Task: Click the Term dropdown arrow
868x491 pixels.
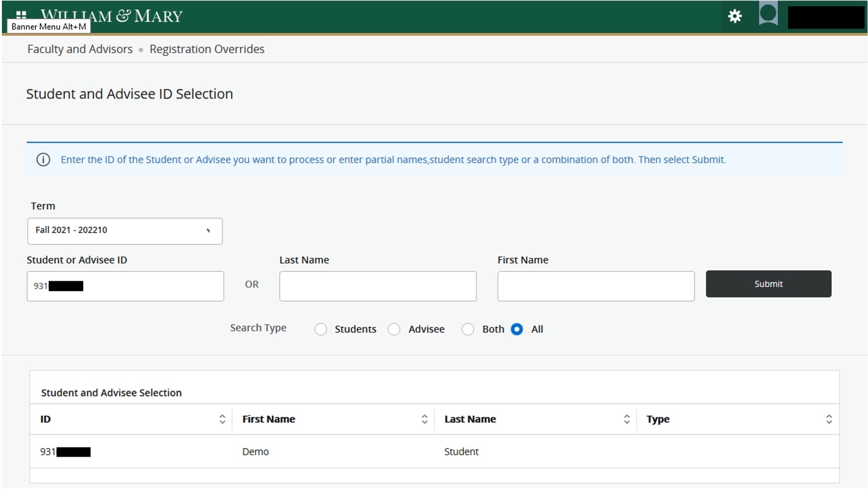Action: point(209,231)
